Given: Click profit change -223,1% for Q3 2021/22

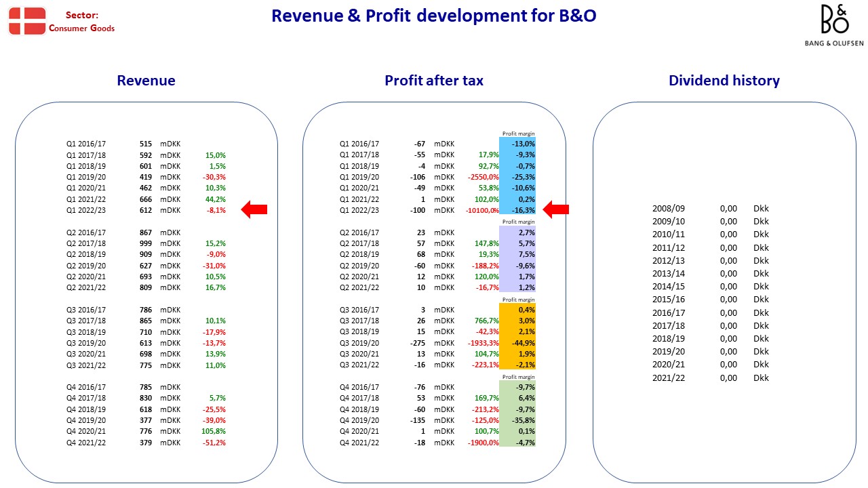Looking at the screenshot, I should pos(486,365).
